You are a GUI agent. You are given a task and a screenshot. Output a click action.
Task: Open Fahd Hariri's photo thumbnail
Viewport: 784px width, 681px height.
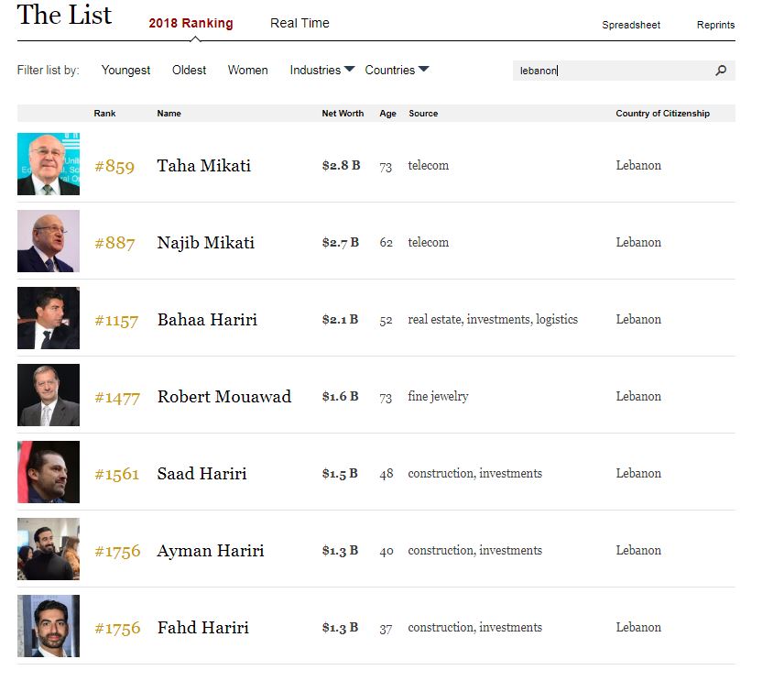tap(49, 626)
